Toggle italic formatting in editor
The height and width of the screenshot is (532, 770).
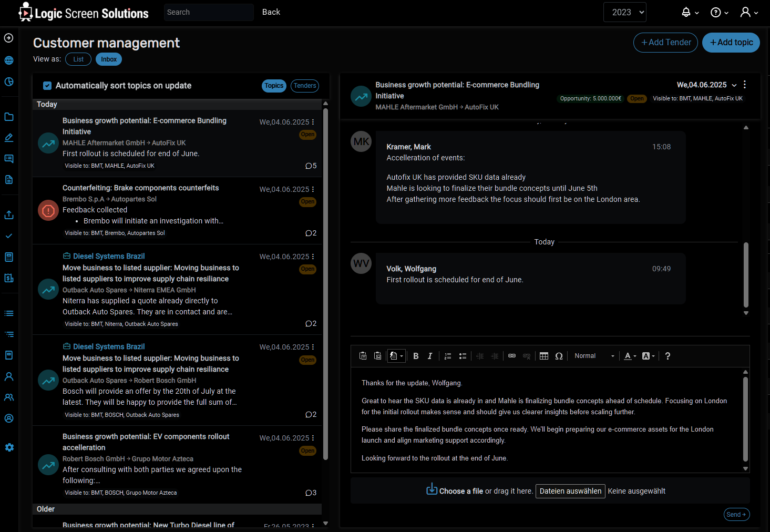pos(430,356)
